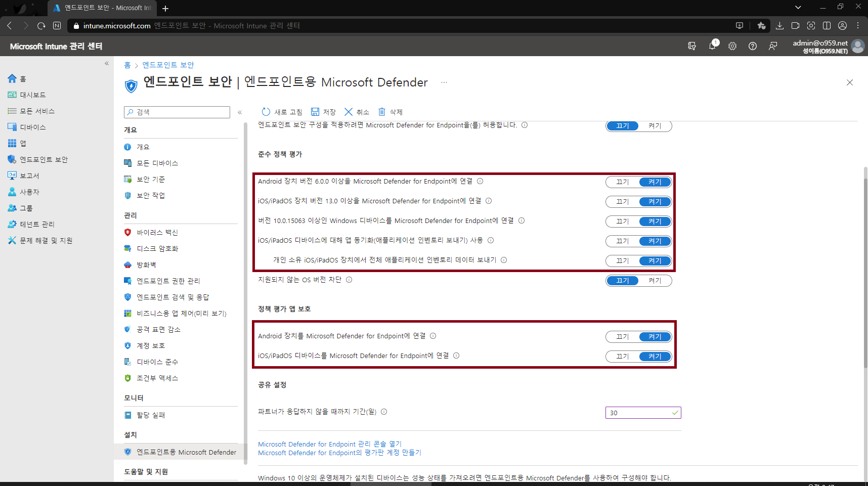Click 삭제 delete toolbar button

pyautogui.click(x=390, y=112)
